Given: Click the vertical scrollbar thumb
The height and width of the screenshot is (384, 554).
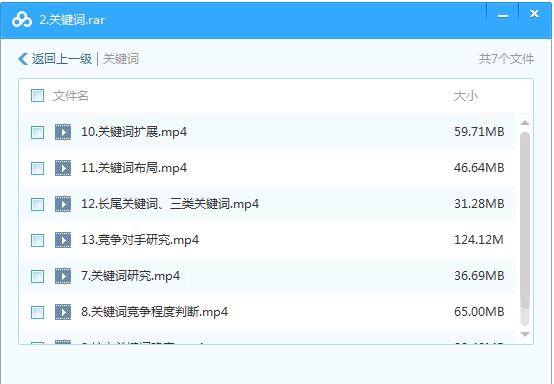Looking at the screenshot, I should pos(525,221).
